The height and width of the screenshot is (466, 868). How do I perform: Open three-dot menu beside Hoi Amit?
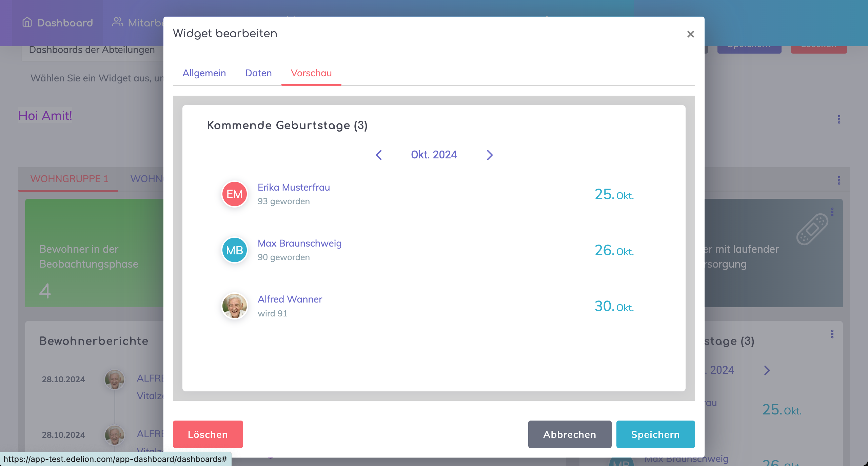click(839, 119)
